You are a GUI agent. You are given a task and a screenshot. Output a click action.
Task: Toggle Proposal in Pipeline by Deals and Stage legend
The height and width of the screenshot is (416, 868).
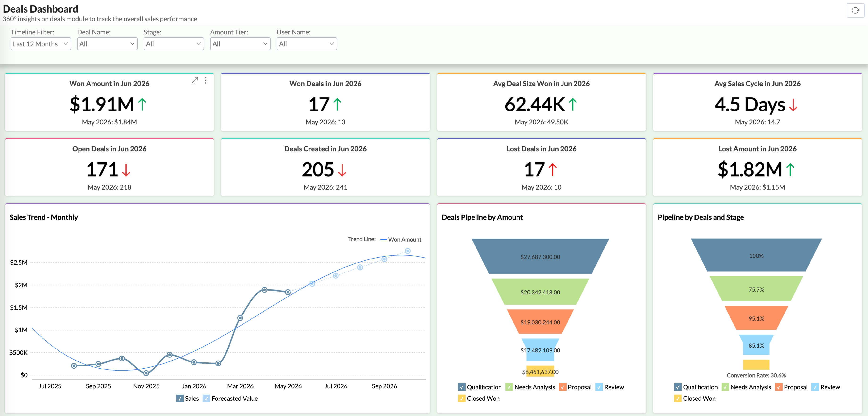[778, 387]
